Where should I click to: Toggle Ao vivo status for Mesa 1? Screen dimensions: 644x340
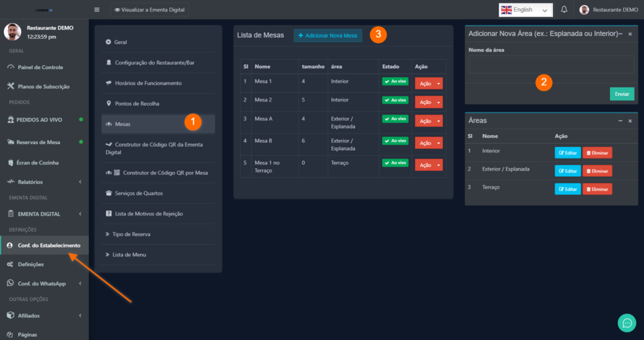click(x=395, y=82)
